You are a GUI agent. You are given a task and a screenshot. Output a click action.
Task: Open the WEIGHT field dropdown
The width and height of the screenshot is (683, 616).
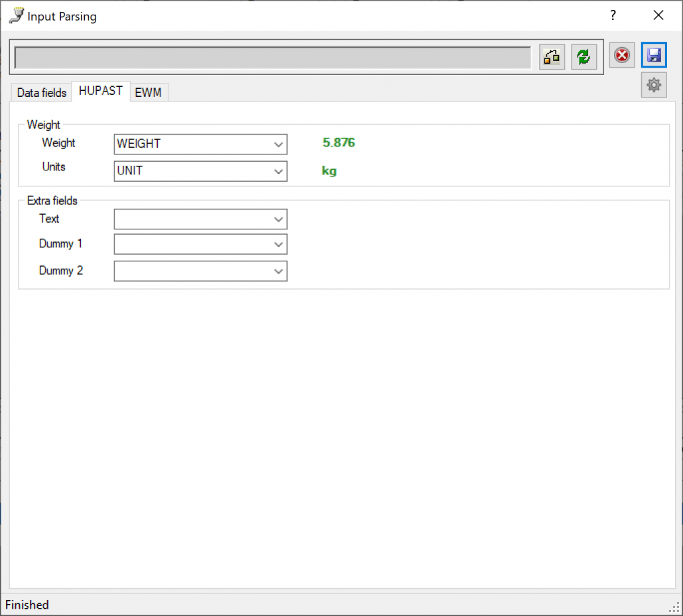(279, 144)
